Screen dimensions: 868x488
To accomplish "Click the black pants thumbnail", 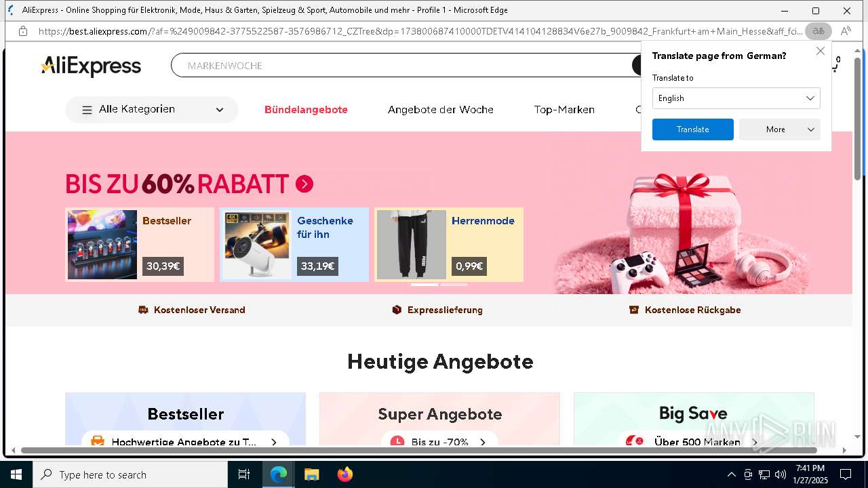I will (412, 245).
